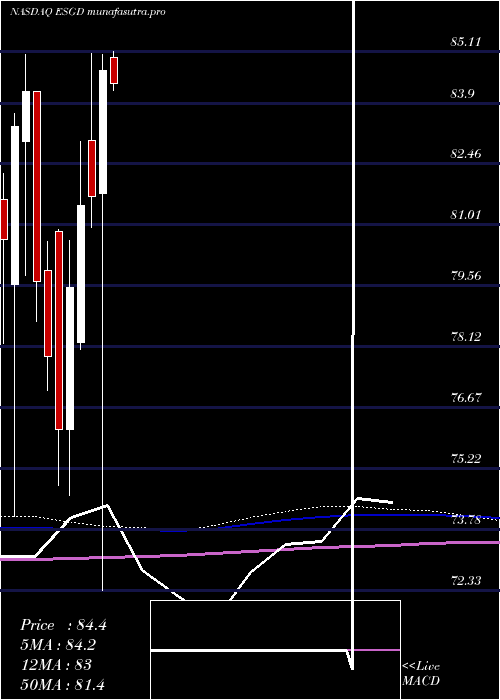This screenshot has width=500, height=700.
Task: Click the white candlestick that tops out near 83.9
Action: coord(26,117)
